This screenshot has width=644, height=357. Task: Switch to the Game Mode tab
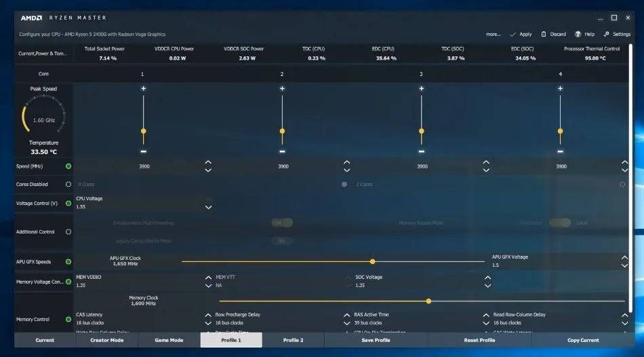(x=169, y=340)
